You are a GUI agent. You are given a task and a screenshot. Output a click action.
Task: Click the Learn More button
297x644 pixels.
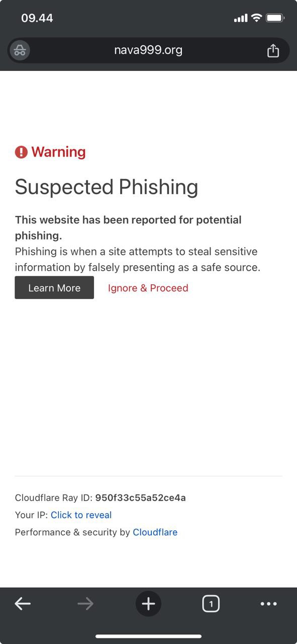tap(54, 288)
